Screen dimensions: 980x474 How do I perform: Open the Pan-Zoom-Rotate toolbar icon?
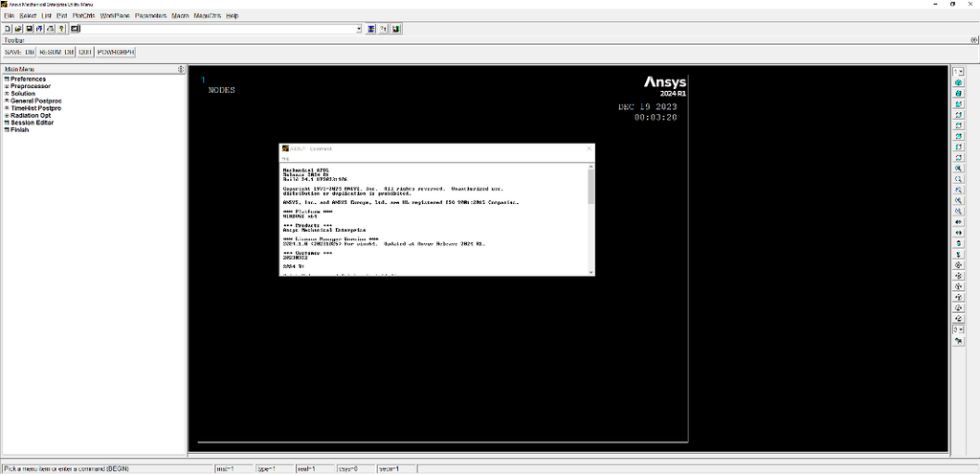point(39,29)
